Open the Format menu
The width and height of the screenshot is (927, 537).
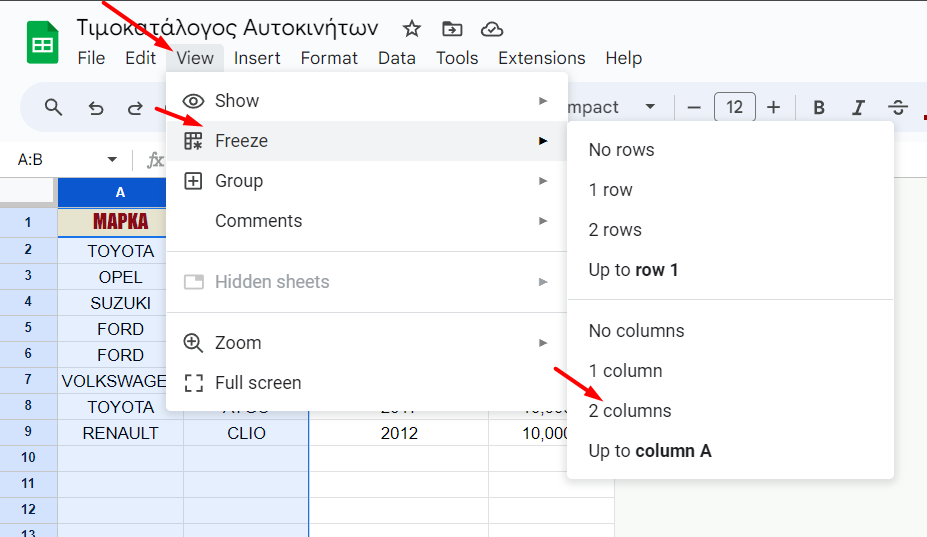(x=329, y=58)
